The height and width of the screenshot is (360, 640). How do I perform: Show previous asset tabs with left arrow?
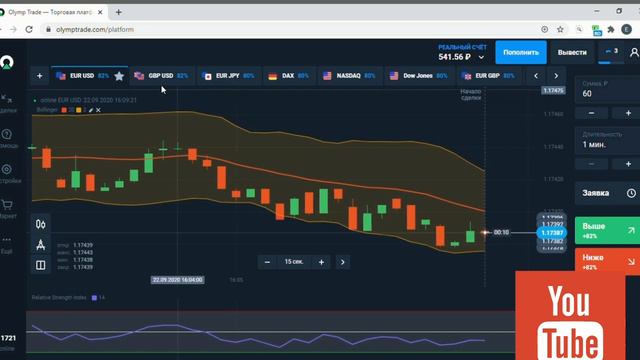(536, 76)
